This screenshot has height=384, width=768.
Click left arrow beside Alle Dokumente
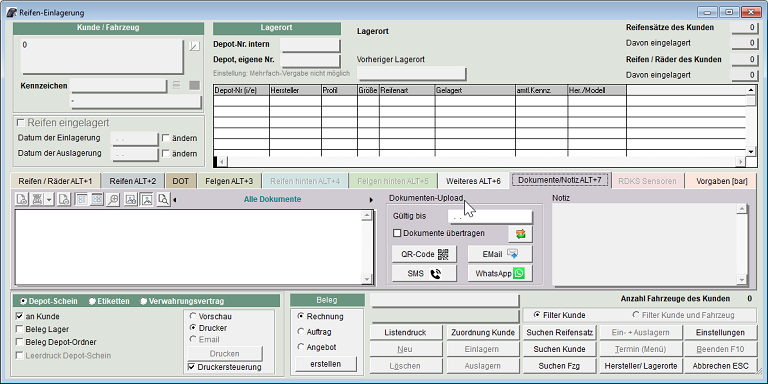pos(175,200)
